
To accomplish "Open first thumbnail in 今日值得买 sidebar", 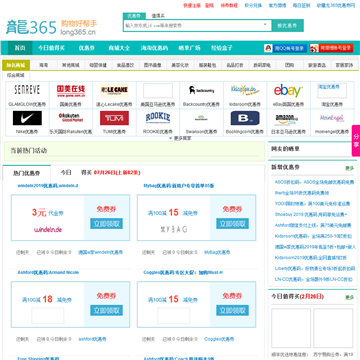I will point(291,328).
